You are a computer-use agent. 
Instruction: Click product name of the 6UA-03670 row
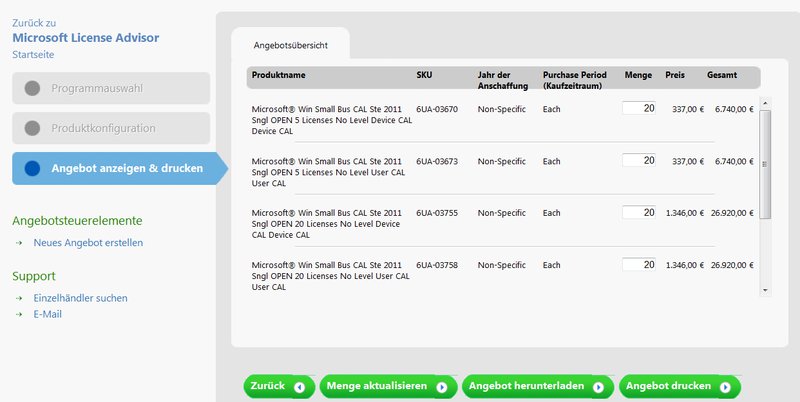pyautogui.click(x=332, y=120)
